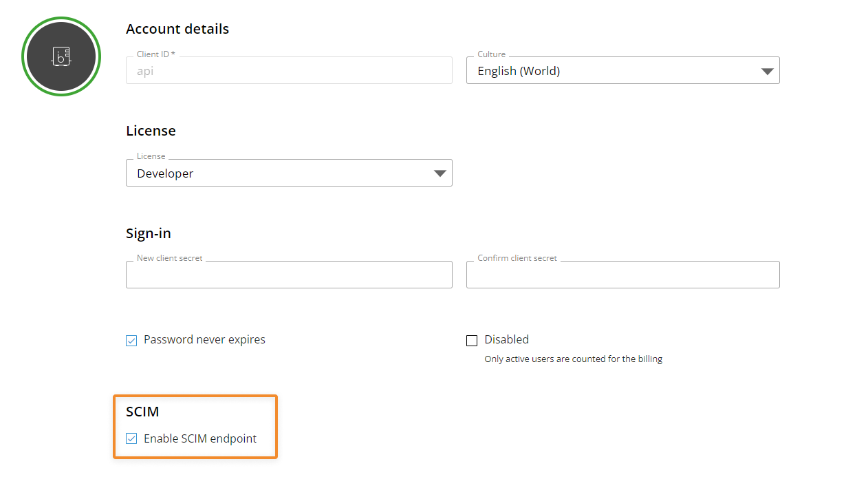This screenshot has height=477, width=868.
Task: Click the 'Sign-in' section heading
Action: coord(149,233)
